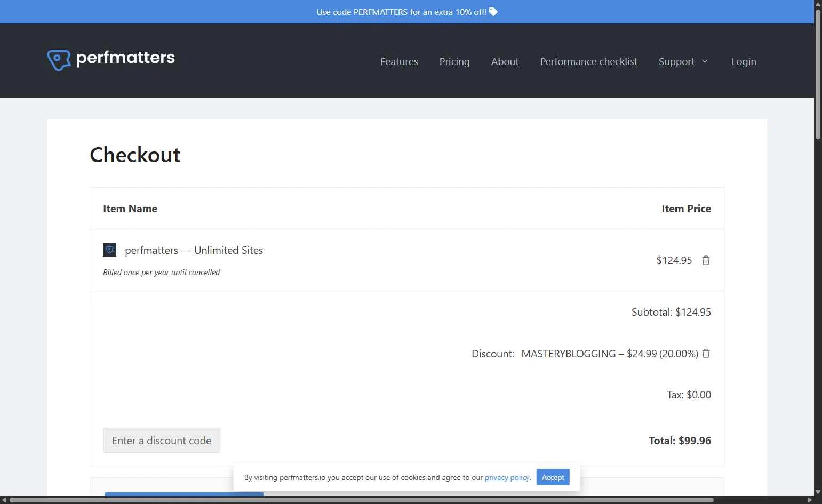Click the $124.95 item price
Viewport: 822px width, 504px height.
674,260
